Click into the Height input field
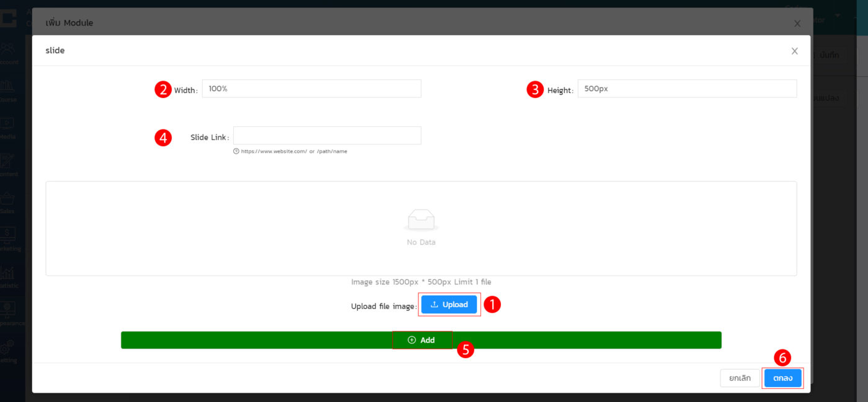Screen dimensions: 868x402 tap(686, 89)
